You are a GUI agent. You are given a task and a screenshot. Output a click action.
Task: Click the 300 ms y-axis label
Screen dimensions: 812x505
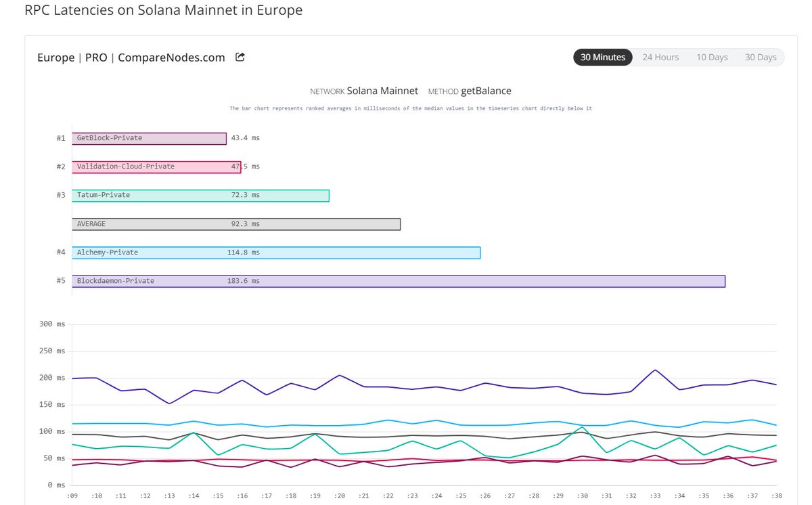(x=52, y=324)
